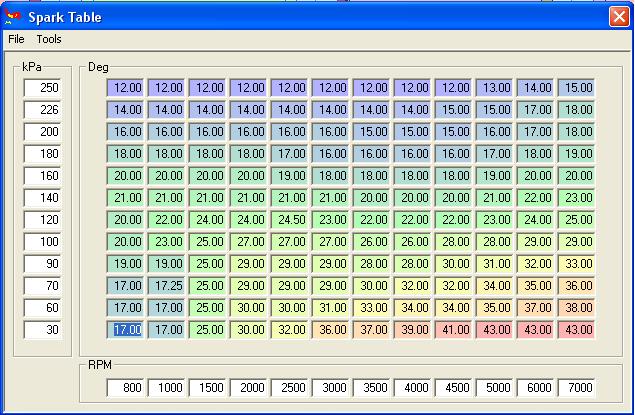This screenshot has width=635, height=415.
Task: Click the 2000 RPM field
Action: pos(248,387)
